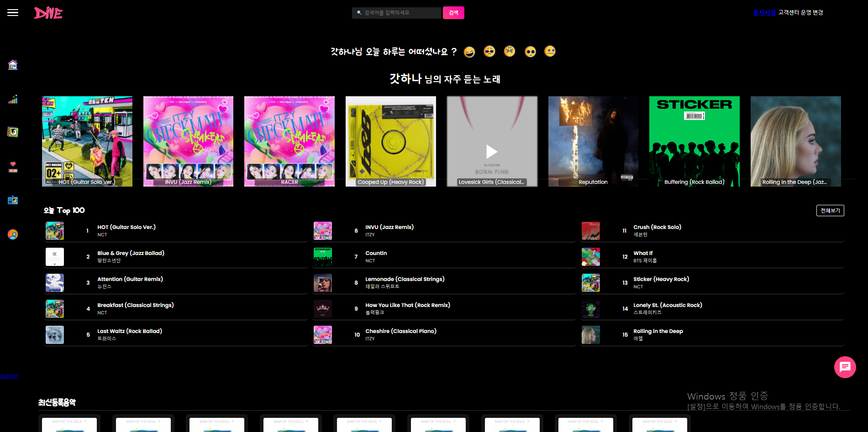Click the search field placeholder 검색어를 입력하세요
This screenshot has width=868, height=432.
pyautogui.click(x=387, y=13)
